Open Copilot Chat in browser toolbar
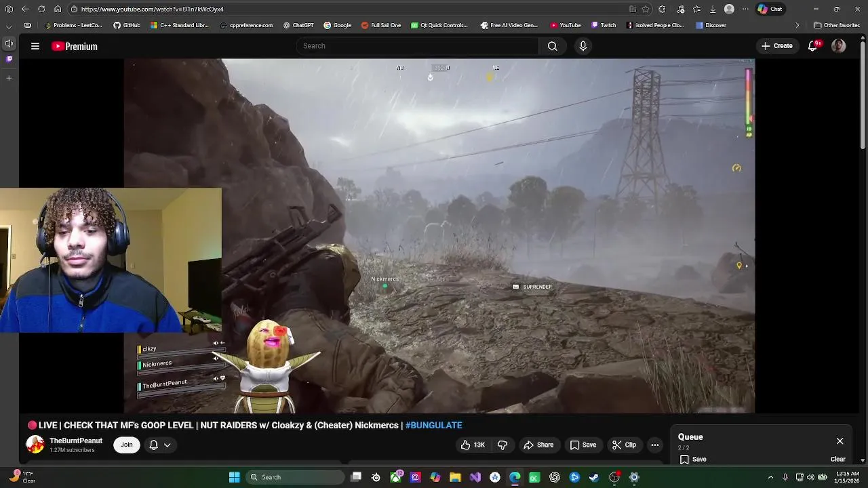 770,9
